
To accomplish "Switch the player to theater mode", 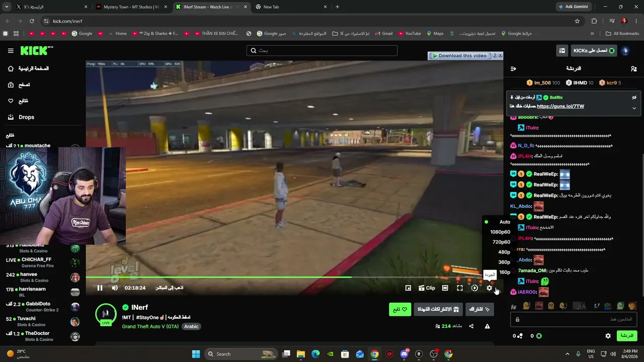I will (445, 288).
